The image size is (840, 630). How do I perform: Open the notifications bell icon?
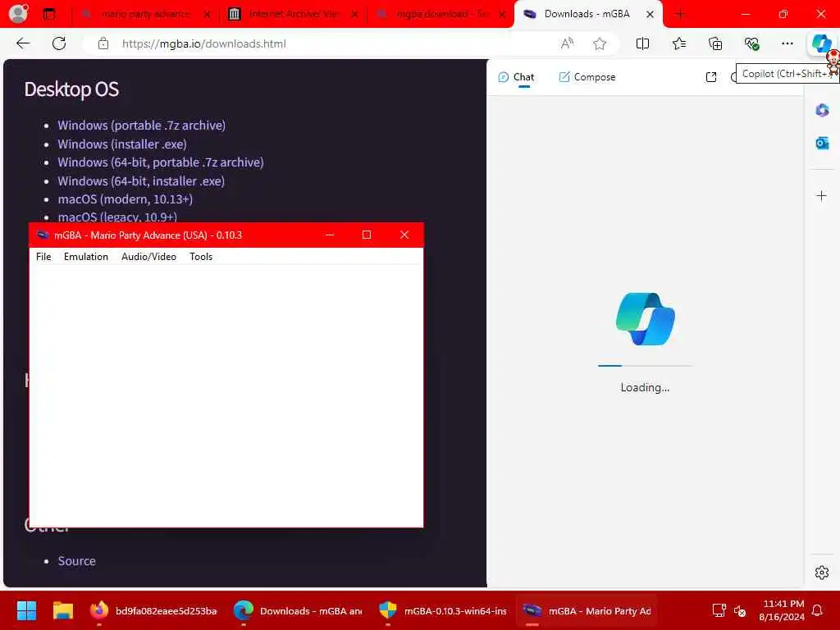(x=817, y=610)
